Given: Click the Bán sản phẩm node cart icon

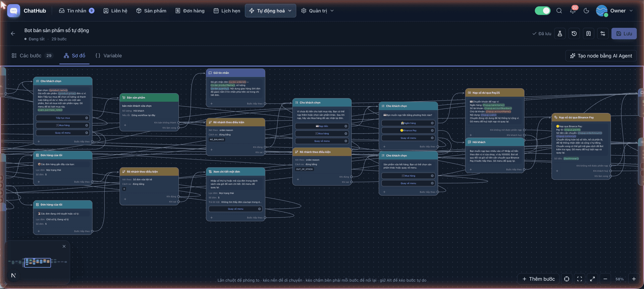Looking at the screenshot, I should (x=124, y=98).
